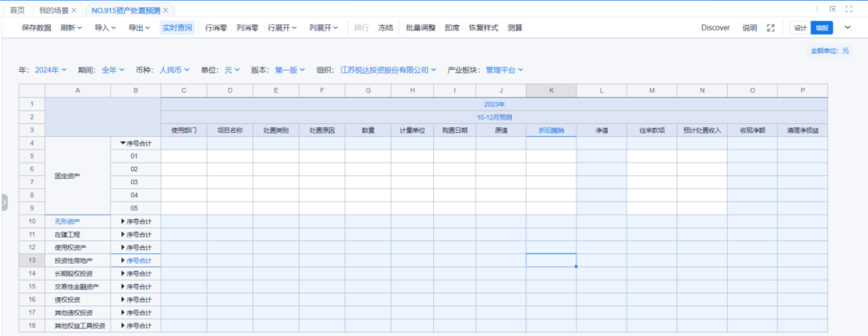Screen dimensions: 868x336
Task: Click the collapse-to-corner arrow icon at top right
Action: 833,9
